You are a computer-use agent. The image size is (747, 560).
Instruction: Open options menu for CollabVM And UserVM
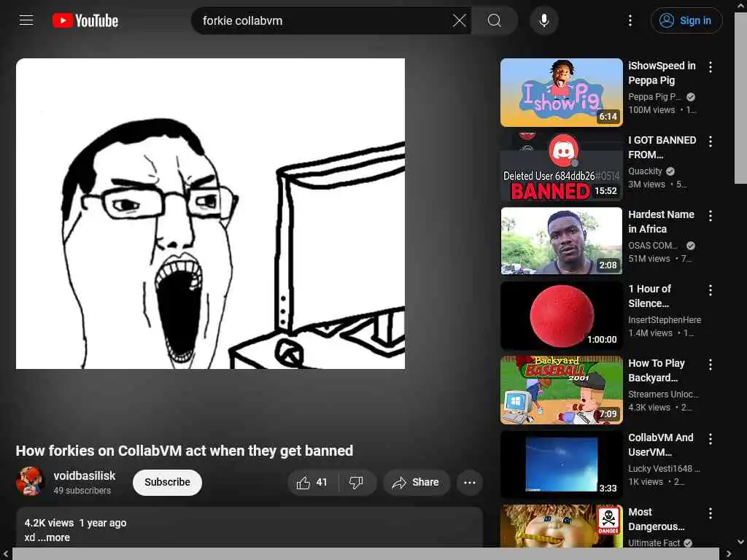click(x=711, y=439)
